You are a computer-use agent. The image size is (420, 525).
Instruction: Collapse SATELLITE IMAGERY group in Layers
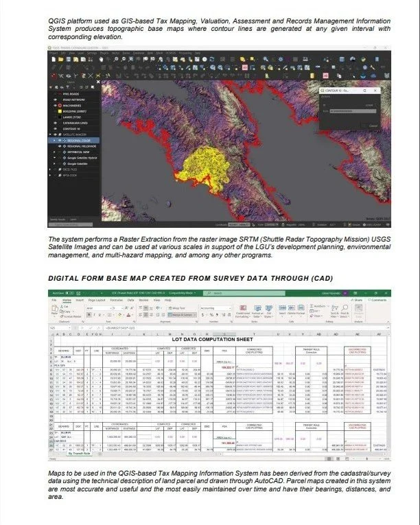(51, 135)
